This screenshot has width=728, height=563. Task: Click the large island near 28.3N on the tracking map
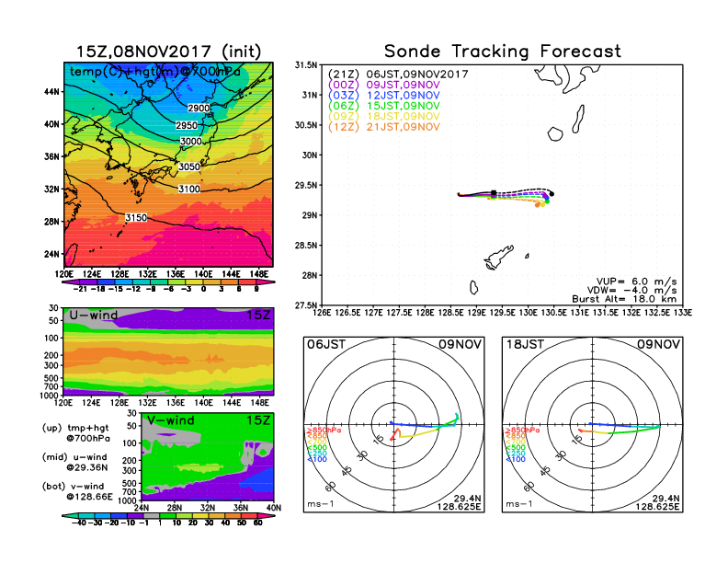click(x=498, y=258)
